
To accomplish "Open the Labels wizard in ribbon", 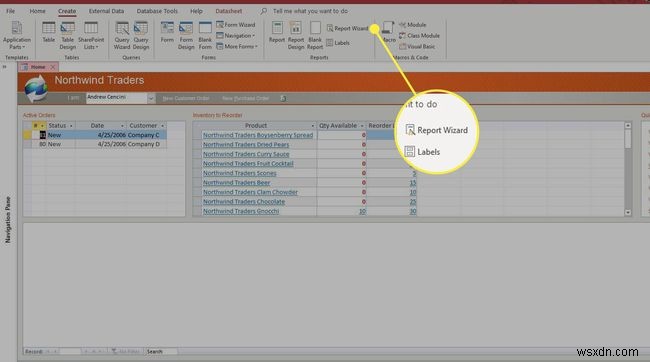I will pyautogui.click(x=338, y=43).
